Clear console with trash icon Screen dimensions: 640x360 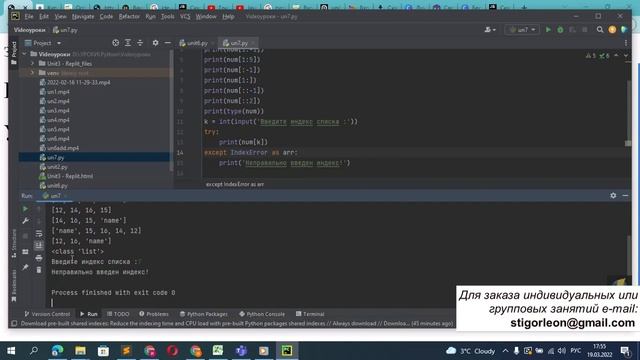39,270
